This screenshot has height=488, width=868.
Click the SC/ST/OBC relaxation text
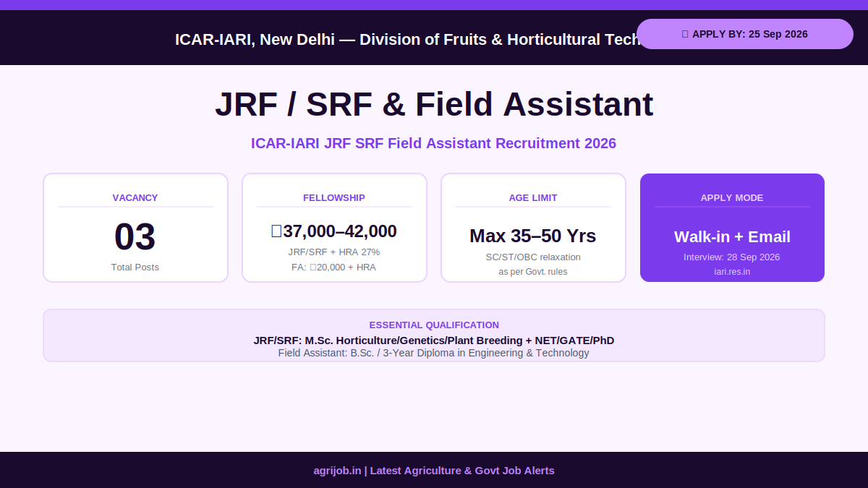point(533,257)
